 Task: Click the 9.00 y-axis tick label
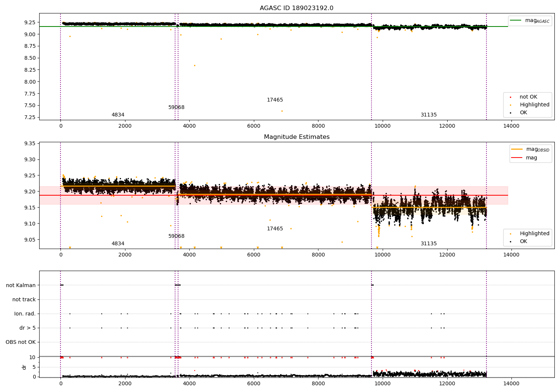pos(29,34)
